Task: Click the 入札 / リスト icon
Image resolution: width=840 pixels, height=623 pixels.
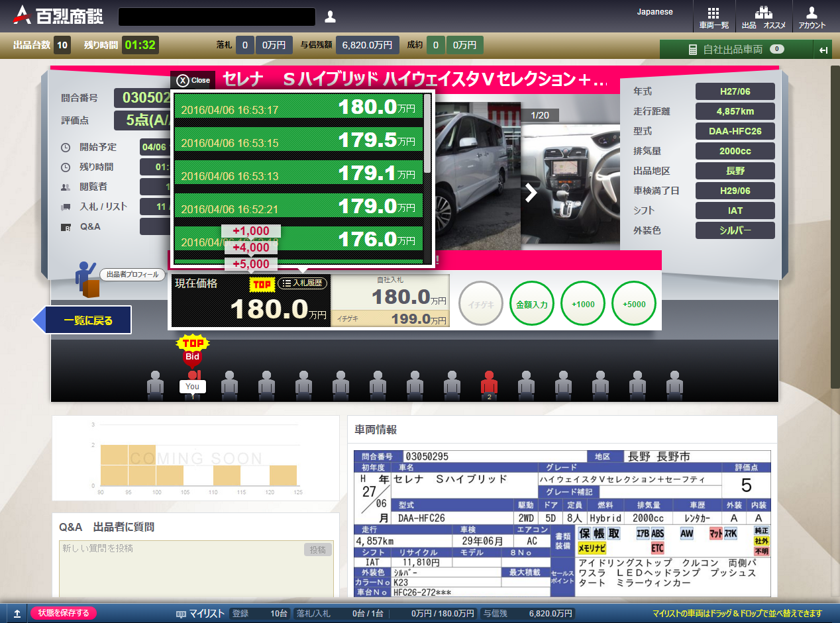Action: [x=65, y=207]
